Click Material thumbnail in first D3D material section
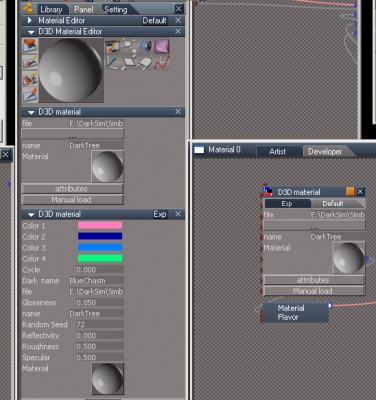Image resolution: width=376 pixels, height=400 pixels. [x=107, y=166]
